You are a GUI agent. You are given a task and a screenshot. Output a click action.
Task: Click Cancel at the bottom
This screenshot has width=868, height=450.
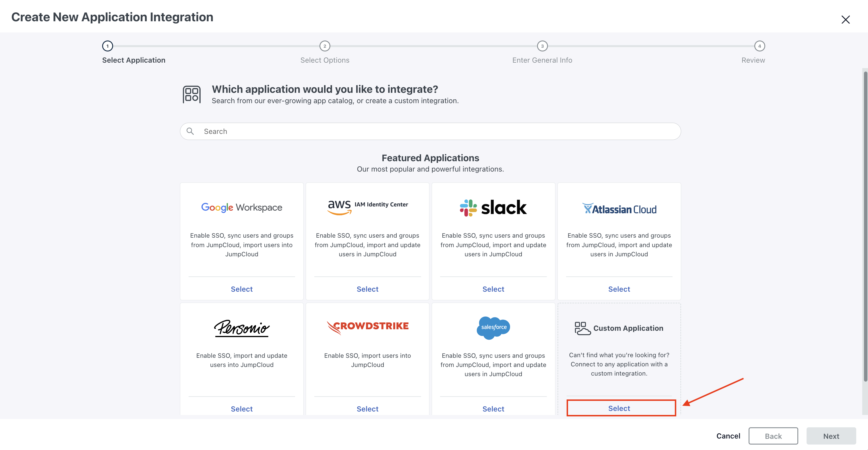pos(728,436)
